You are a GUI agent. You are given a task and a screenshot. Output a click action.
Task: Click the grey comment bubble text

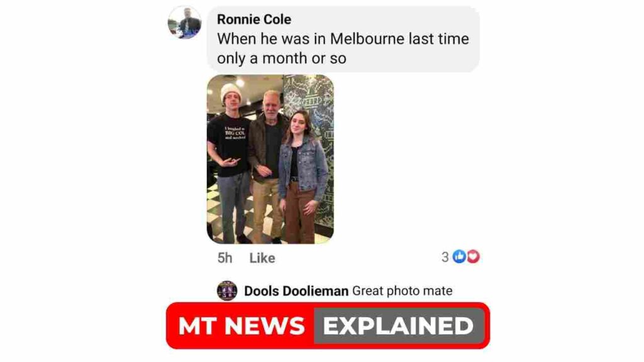tap(343, 48)
